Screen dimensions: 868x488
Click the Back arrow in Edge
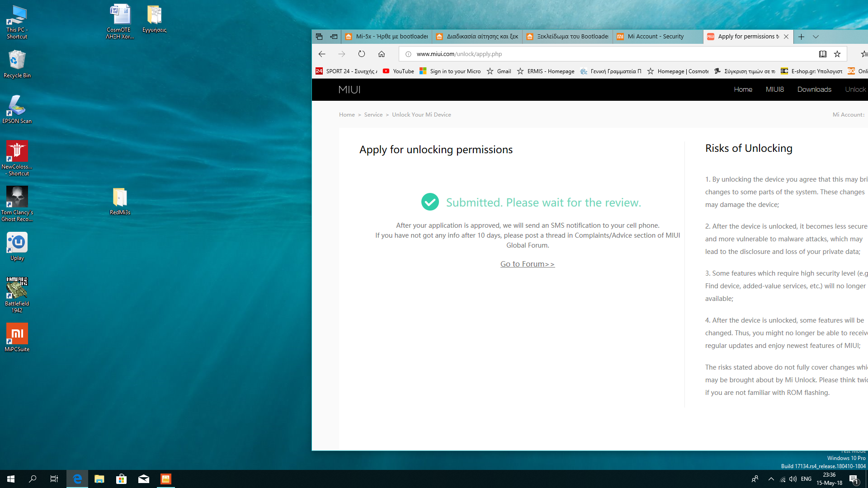pyautogui.click(x=322, y=54)
